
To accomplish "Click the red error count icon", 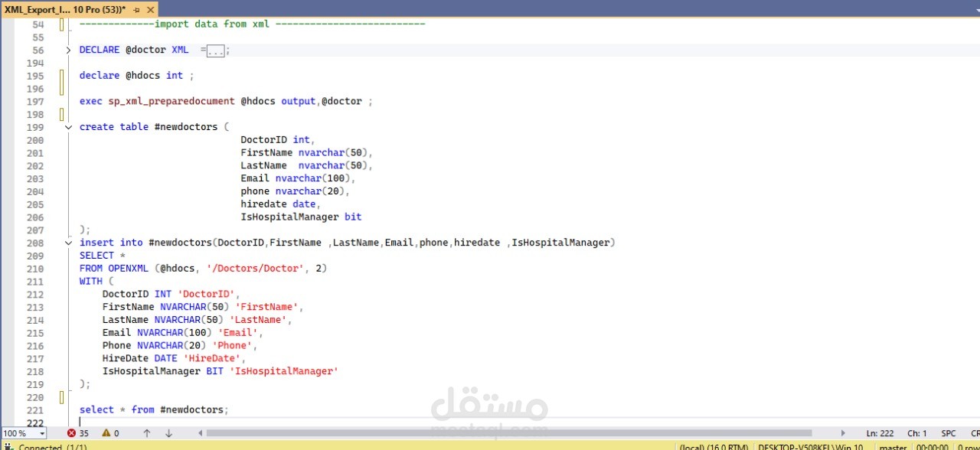I will (x=71, y=433).
